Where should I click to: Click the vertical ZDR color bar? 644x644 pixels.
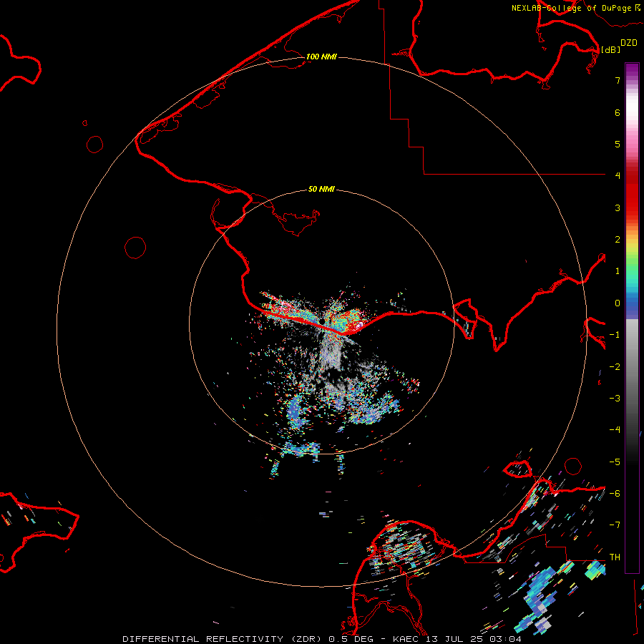coord(632,318)
